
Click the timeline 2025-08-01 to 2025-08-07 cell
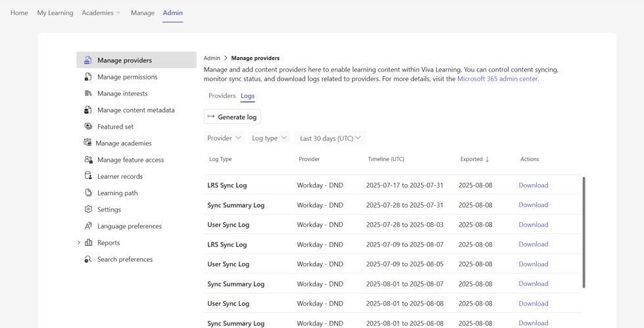(x=405, y=284)
